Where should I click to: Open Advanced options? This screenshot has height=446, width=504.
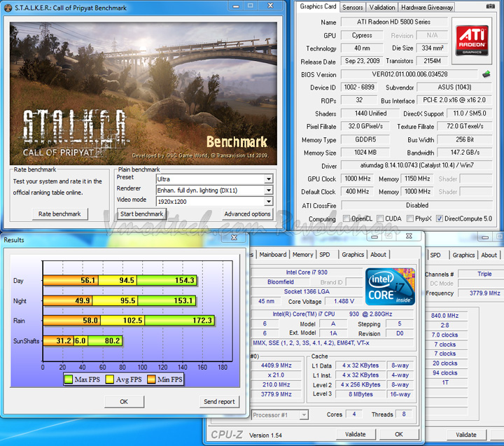pos(247,214)
